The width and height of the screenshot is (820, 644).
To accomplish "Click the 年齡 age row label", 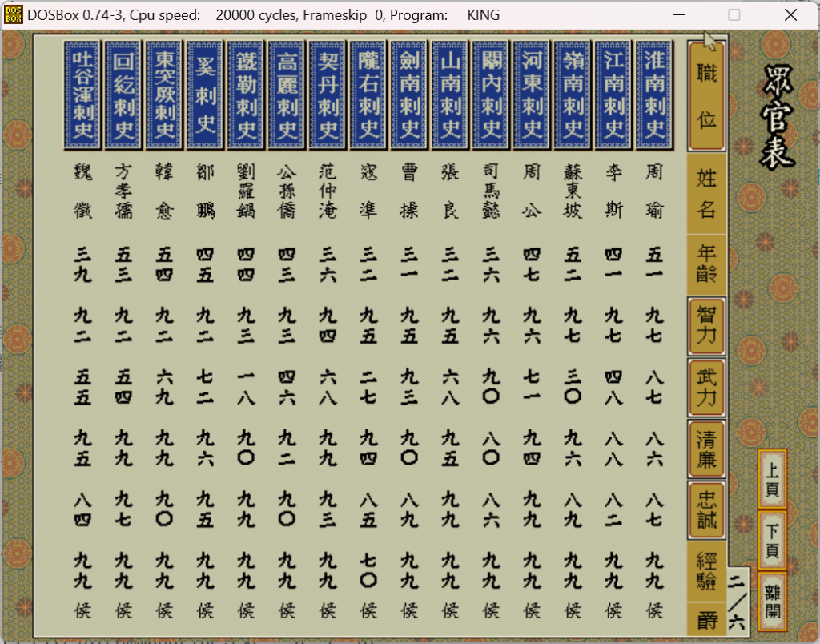I will [x=706, y=264].
